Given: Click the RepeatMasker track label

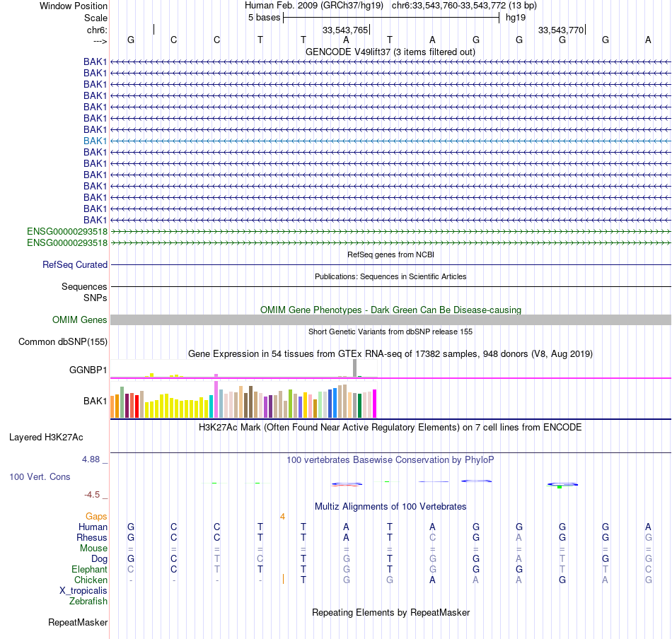Looking at the screenshot, I should 78,622.
